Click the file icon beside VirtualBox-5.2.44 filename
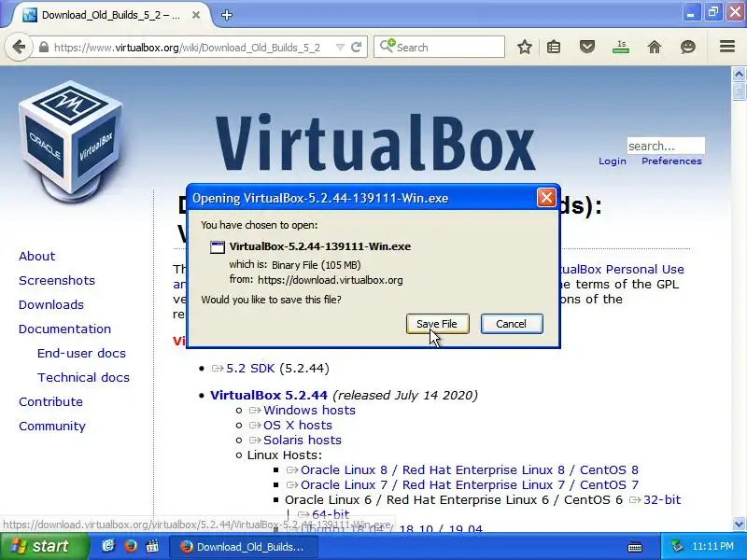Image resolution: width=747 pixels, height=560 pixels. point(218,246)
